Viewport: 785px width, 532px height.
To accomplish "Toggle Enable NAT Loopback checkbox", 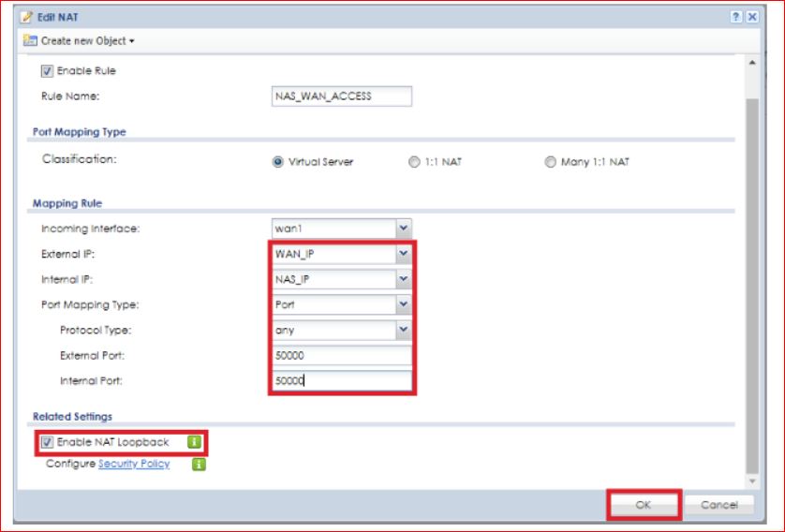I will coord(47,442).
